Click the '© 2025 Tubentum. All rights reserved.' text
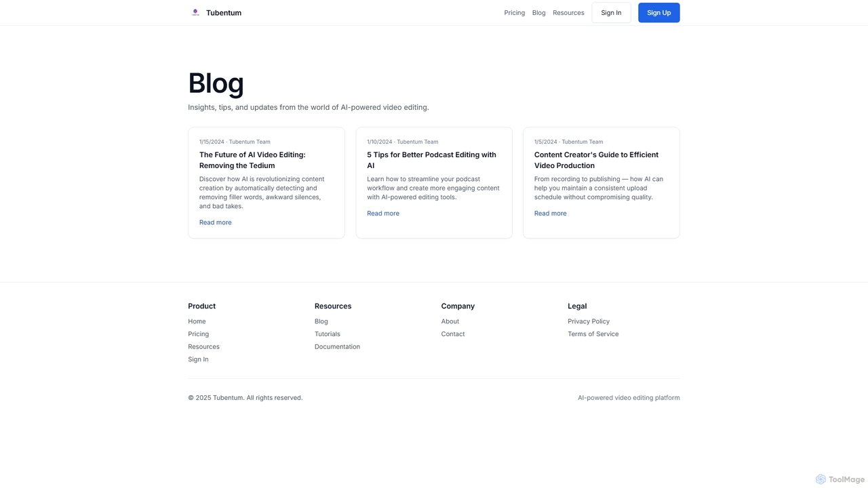The image size is (868, 488). click(x=245, y=398)
